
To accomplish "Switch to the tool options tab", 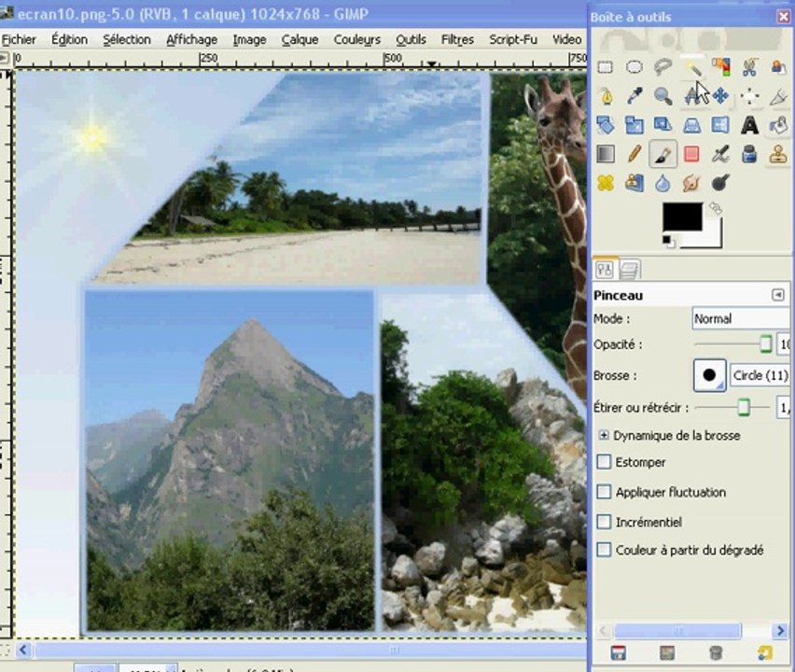I will (x=605, y=270).
